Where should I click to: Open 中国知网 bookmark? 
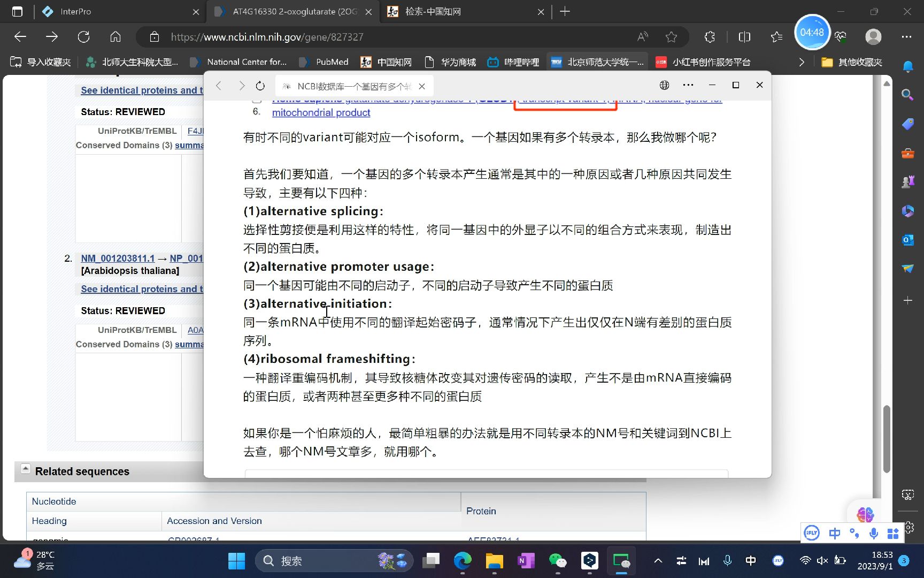pyautogui.click(x=386, y=62)
